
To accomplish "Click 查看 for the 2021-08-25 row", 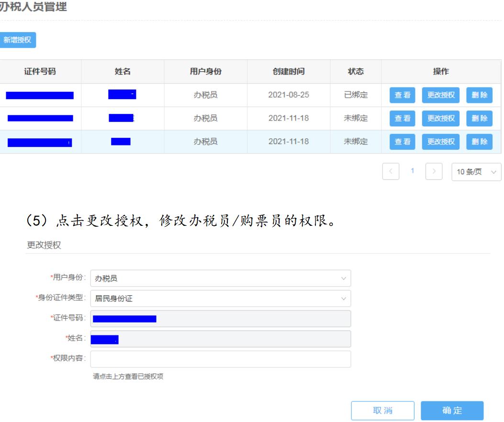I will click(402, 95).
